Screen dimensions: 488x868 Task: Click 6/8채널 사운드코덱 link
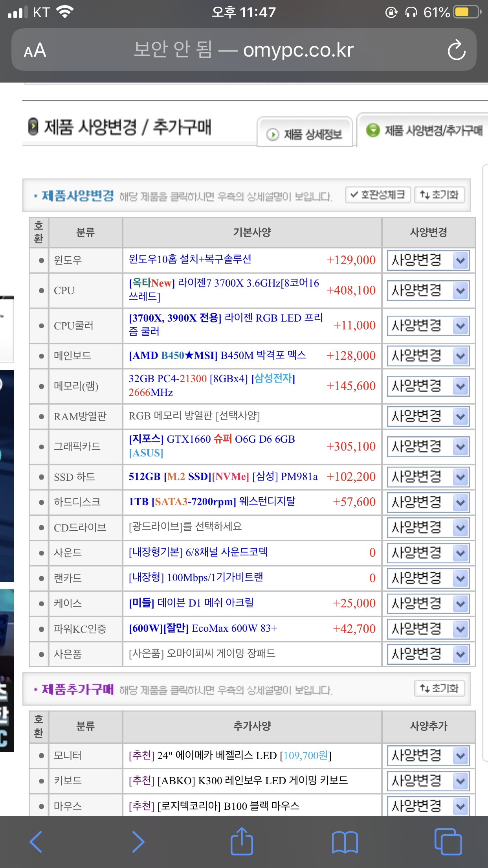pos(198,552)
